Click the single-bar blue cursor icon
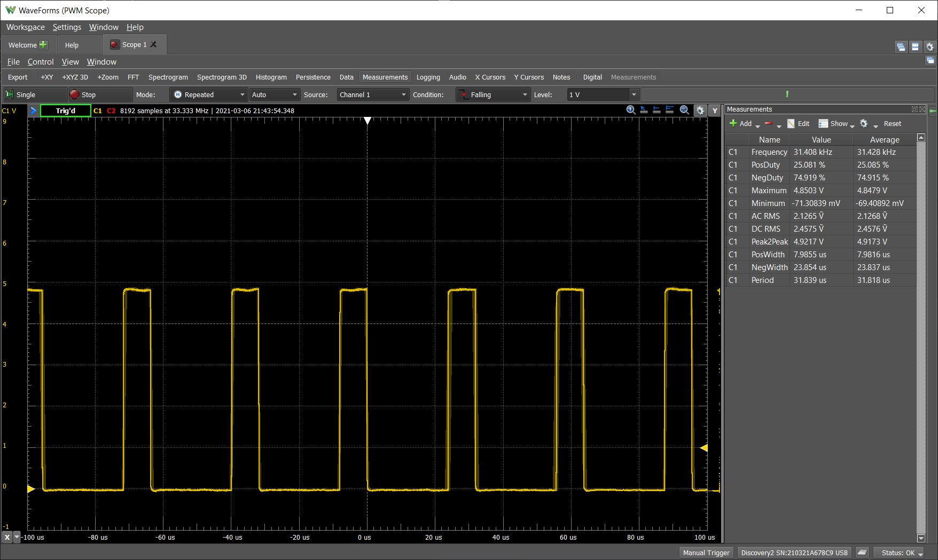The image size is (938, 560). (x=656, y=110)
